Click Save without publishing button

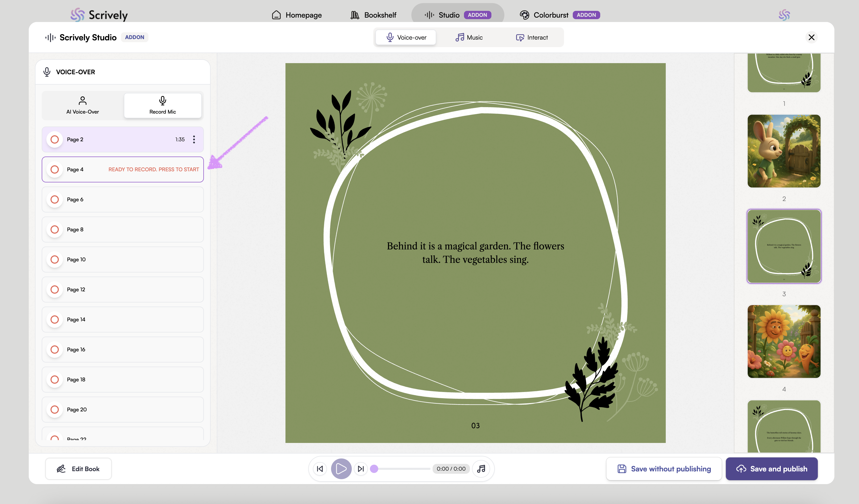[664, 469]
